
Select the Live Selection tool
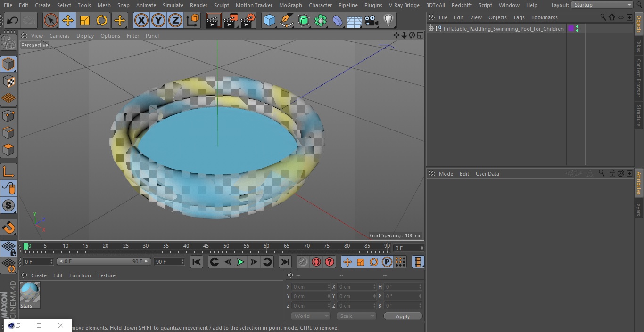(x=51, y=20)
